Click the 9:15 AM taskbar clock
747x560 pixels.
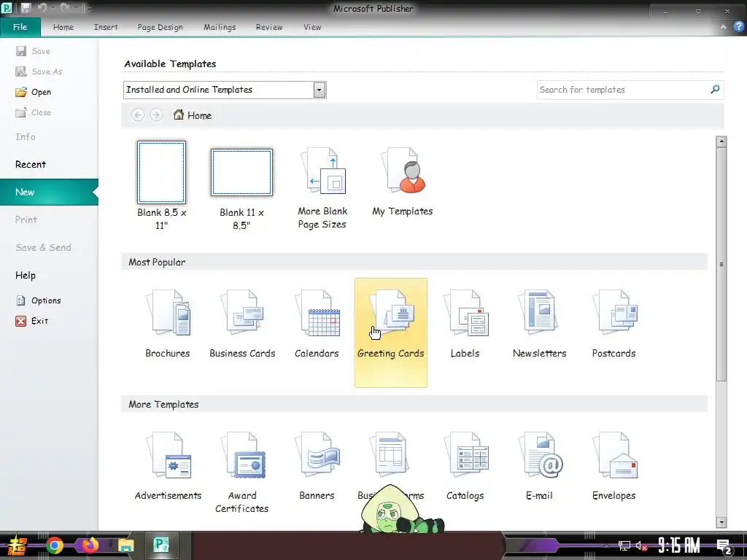pyautogui.click(x=679, y=545)
